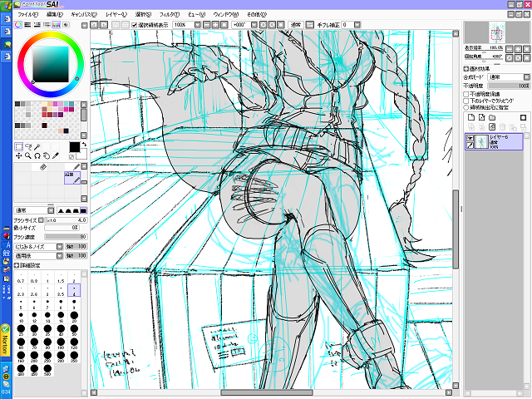Open the Edit menu
Screen dimensions: 532x399
coord(55,15)
